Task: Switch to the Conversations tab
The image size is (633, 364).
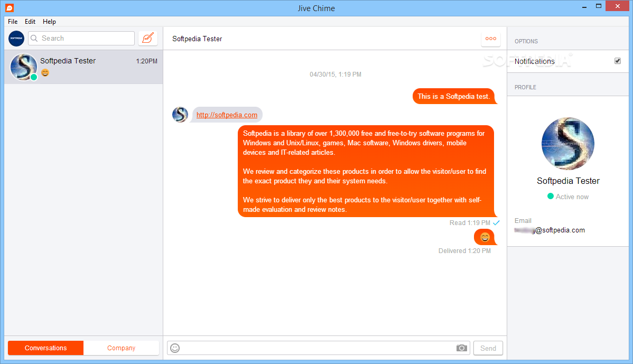Action: 45,348
